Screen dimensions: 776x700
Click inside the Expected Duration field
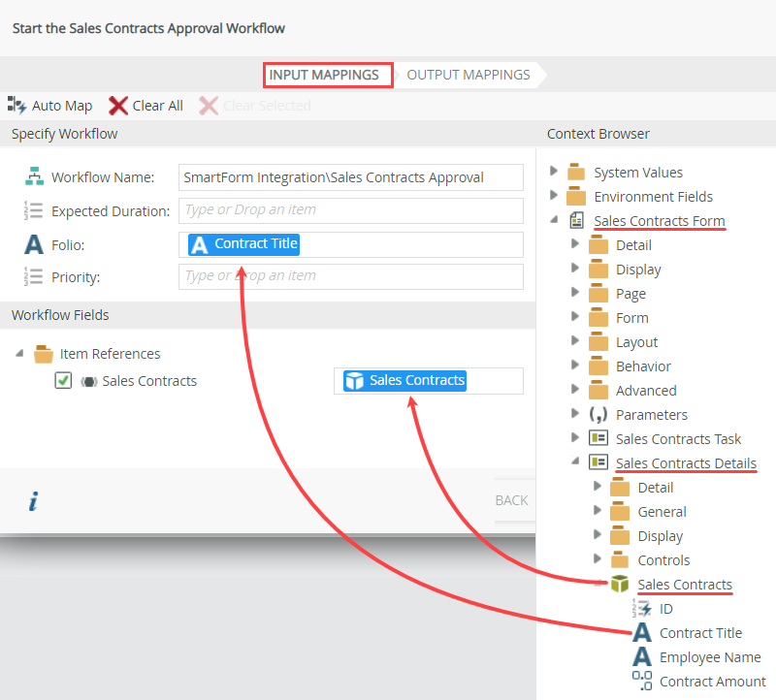click(x=349, y=210)
